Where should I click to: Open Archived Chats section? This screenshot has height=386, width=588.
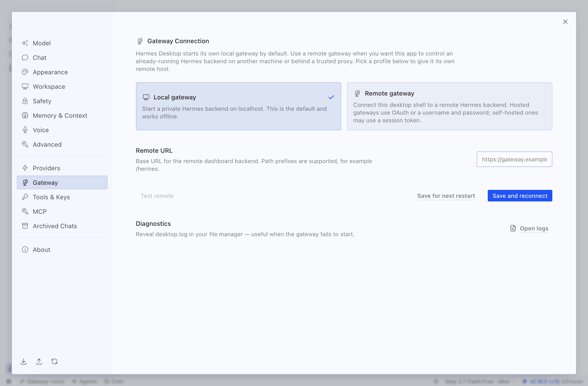click(x=62, y=226)
